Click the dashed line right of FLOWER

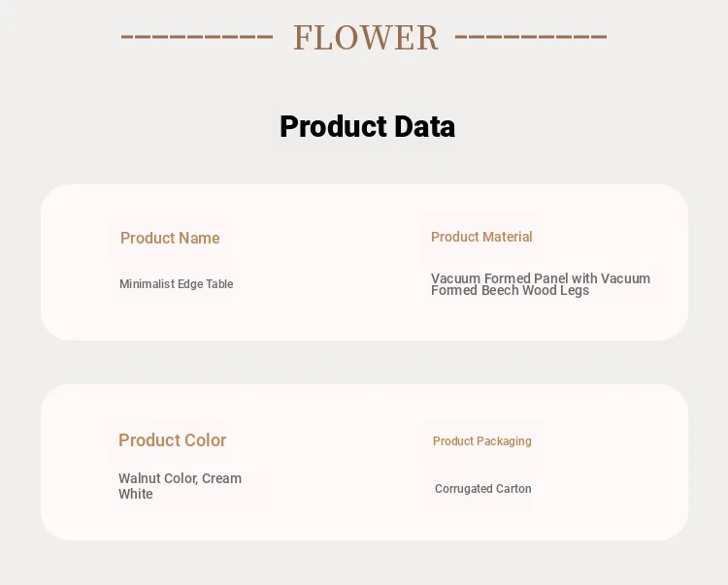coord(530,38)
